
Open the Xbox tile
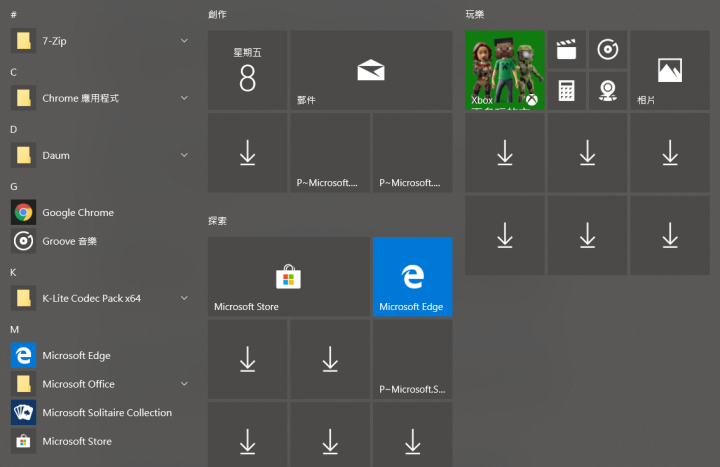505,70
